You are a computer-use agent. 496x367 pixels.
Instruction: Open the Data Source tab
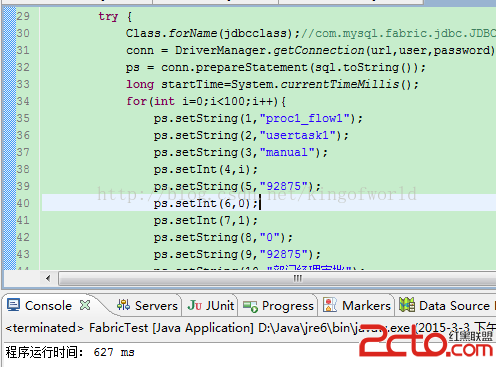click(x=445, y=305)
